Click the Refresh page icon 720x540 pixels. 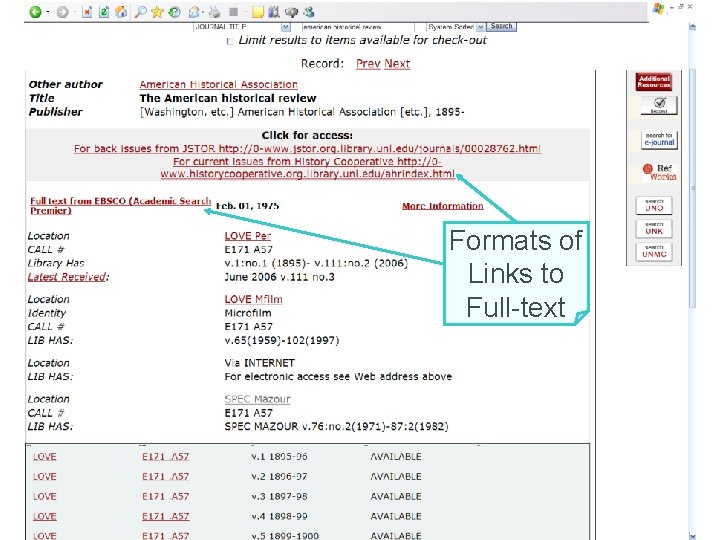pos(104,12)
